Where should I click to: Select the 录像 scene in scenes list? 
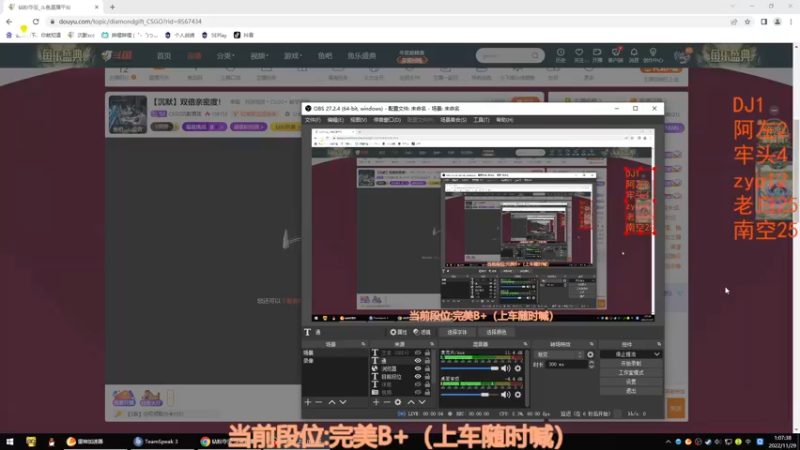(x=334, y=361)
